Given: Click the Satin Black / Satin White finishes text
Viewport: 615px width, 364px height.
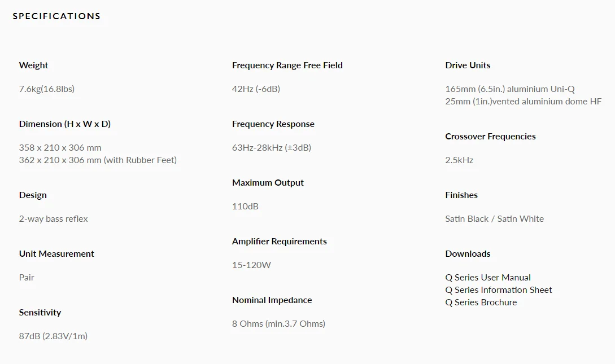Looking at the screenshot, I should click(494, 218).
